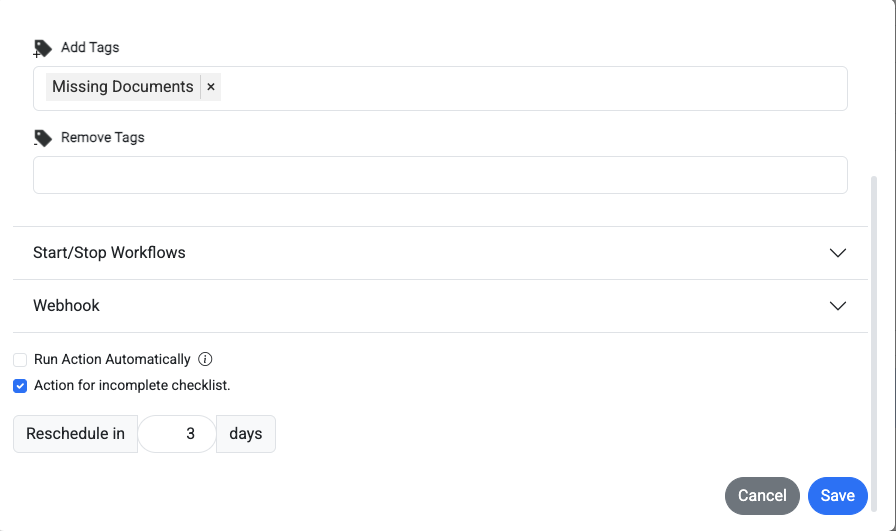The height and width of the screenshot is (531, 896).
Task: Click the reschedule days number field
Action: pyautogui.click(x=177, y=434)
